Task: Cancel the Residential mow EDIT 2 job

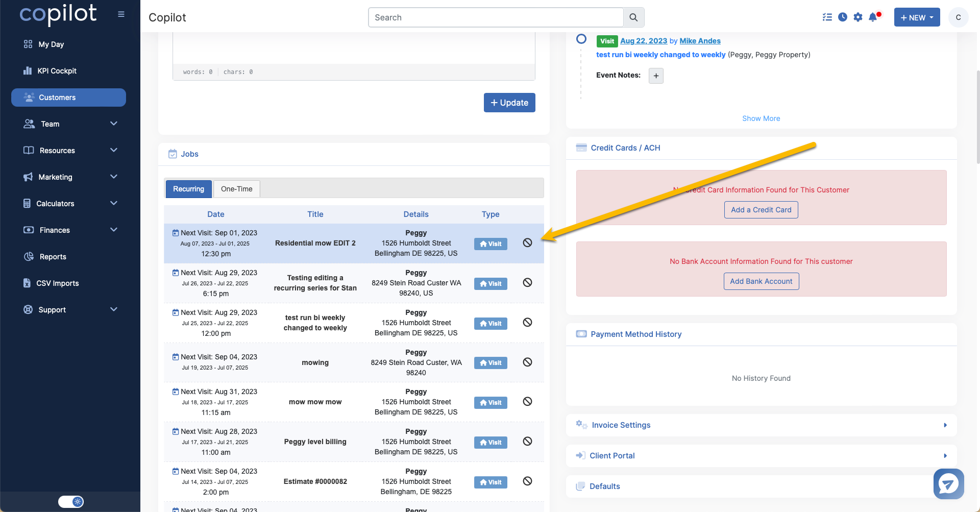Action: (527, 243)
